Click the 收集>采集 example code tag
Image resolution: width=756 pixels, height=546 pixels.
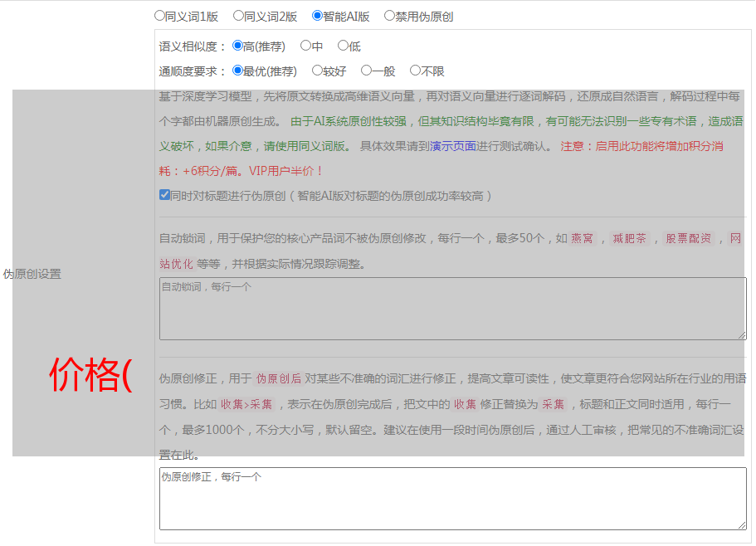point(246,405)
